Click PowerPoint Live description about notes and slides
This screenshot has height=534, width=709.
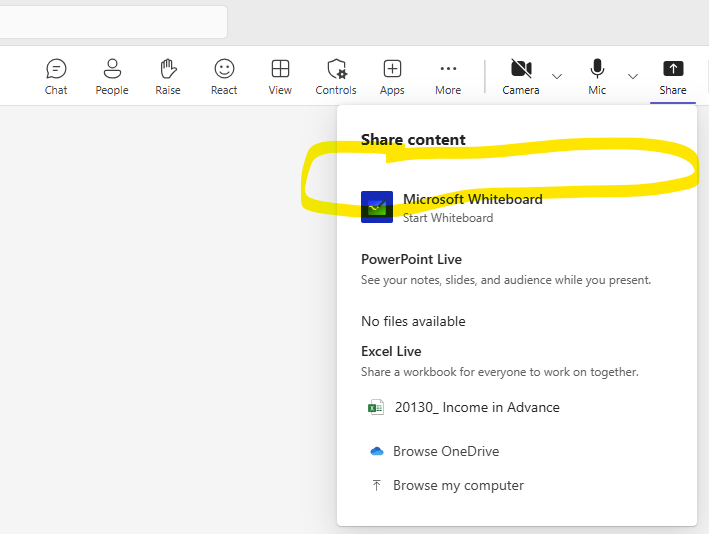click(x=506, y=280)
